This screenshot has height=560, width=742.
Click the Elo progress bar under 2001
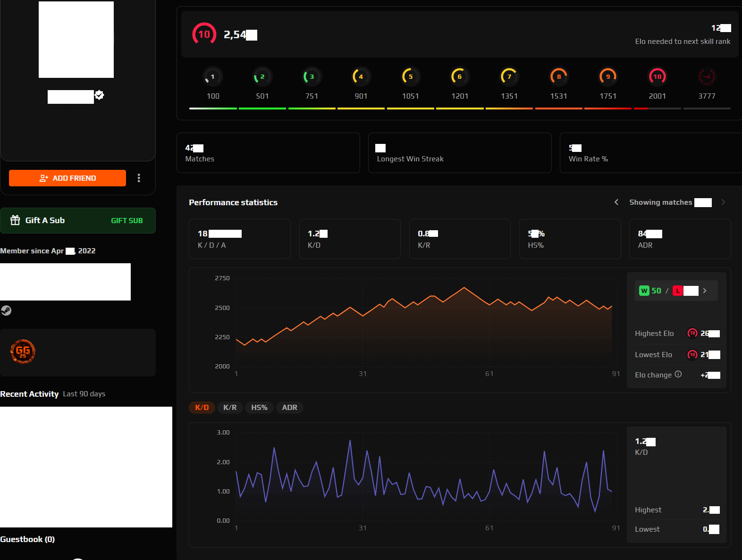pyautogui.click(x=657, y=109)
